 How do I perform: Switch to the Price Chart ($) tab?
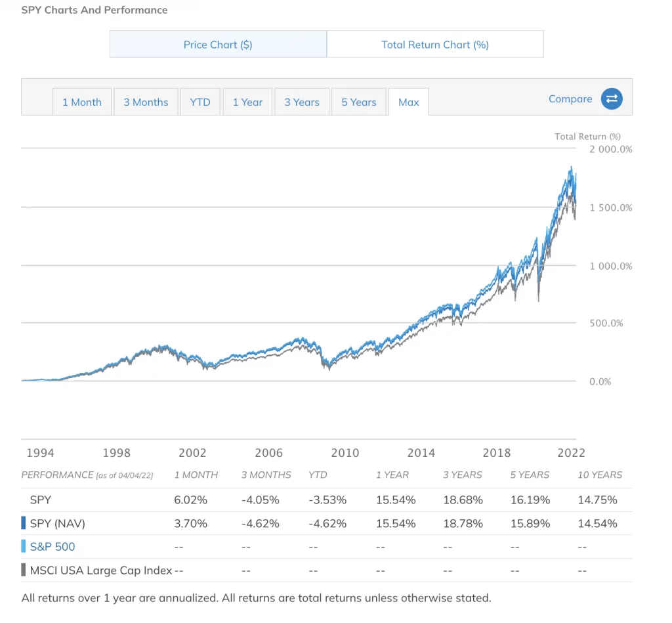218,45
